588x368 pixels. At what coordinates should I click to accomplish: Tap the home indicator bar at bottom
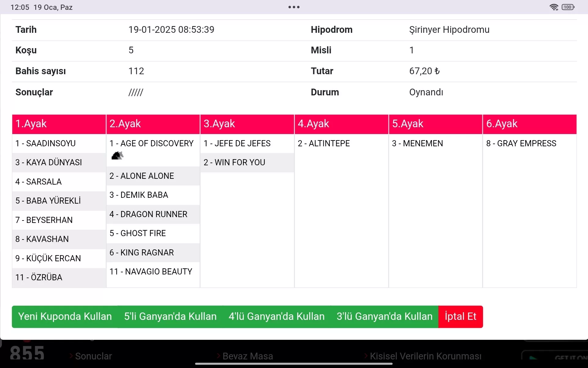tap(294, 364)
